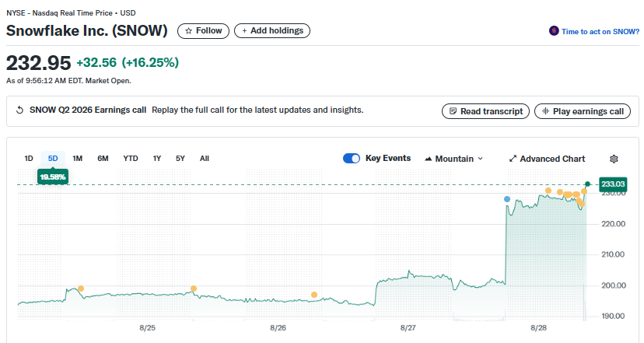
Task: Click the purple icon next to Time to act on SNOW
Action: 554,31
